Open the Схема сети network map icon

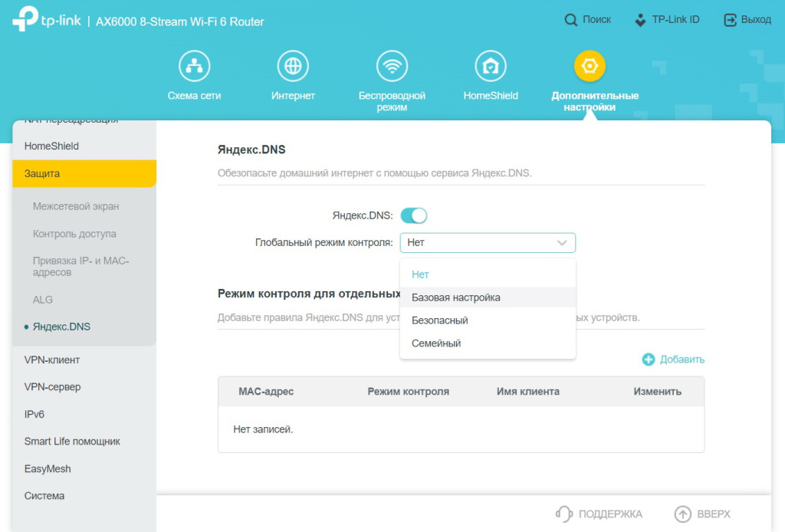(194, 66)
